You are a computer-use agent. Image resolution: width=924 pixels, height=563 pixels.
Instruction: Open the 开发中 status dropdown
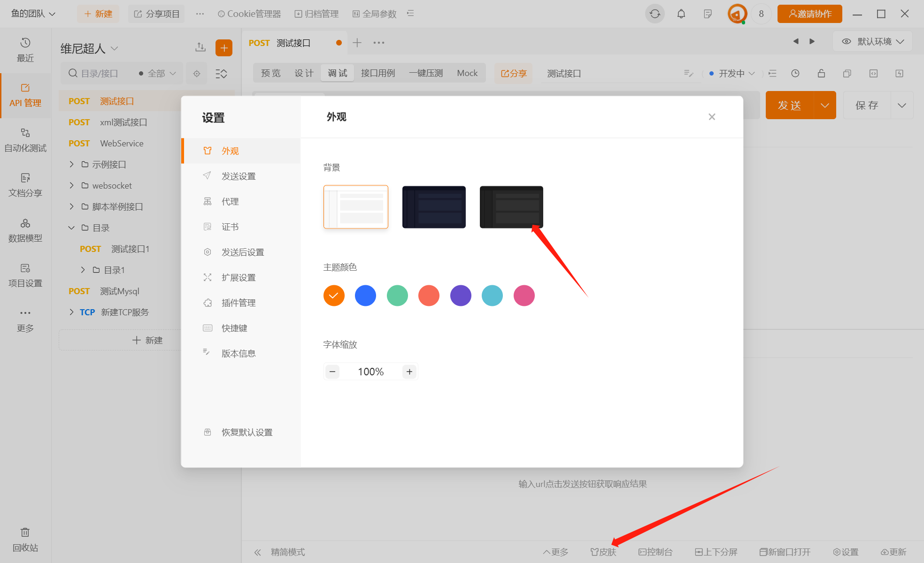(732, 74)
